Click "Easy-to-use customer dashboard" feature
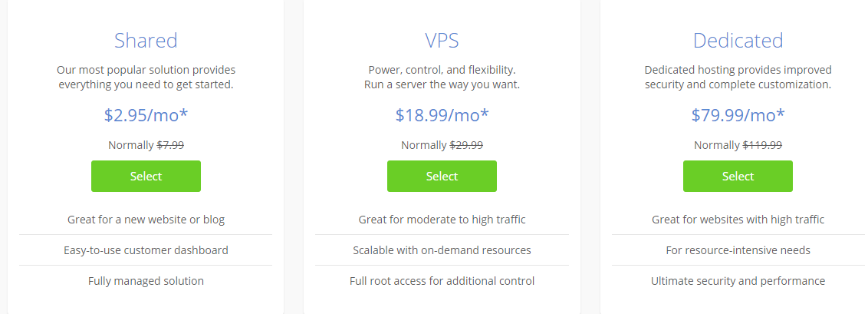Image resolution: width=868 pixels, height=314 pixels. pyautogui.click(x=146, y=250)
